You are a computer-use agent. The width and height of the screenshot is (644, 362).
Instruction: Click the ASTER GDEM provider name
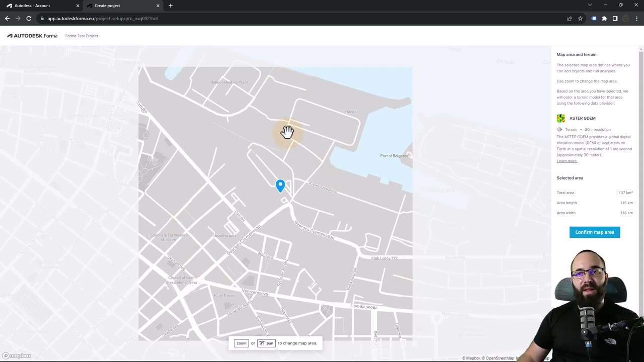pyautogui.click(x=582, y=118)
